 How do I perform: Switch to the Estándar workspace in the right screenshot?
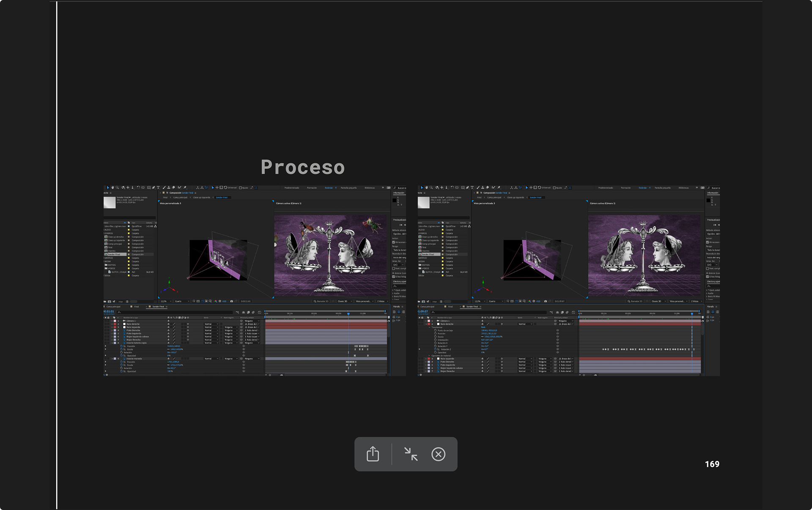coord(643,188)
